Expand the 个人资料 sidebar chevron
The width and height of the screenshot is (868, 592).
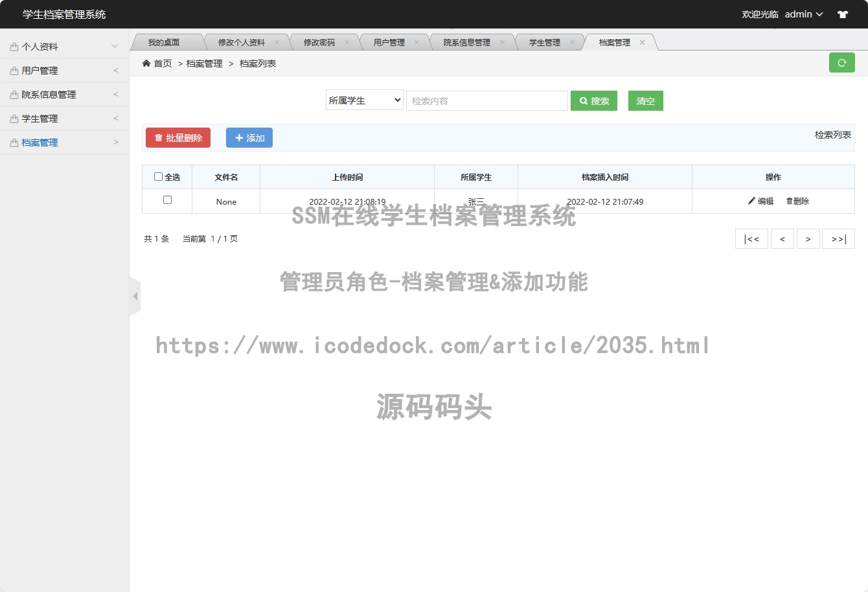pos(115,46)
